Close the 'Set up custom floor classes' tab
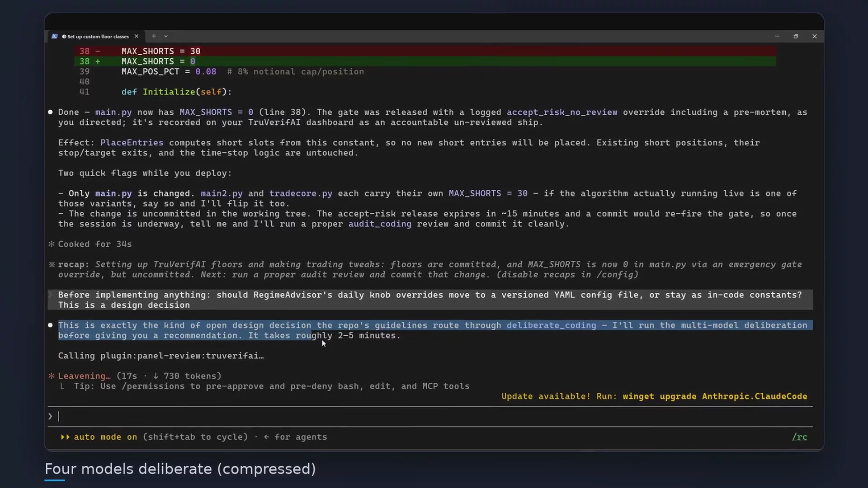Screen dimensions: 868x488 136,36
